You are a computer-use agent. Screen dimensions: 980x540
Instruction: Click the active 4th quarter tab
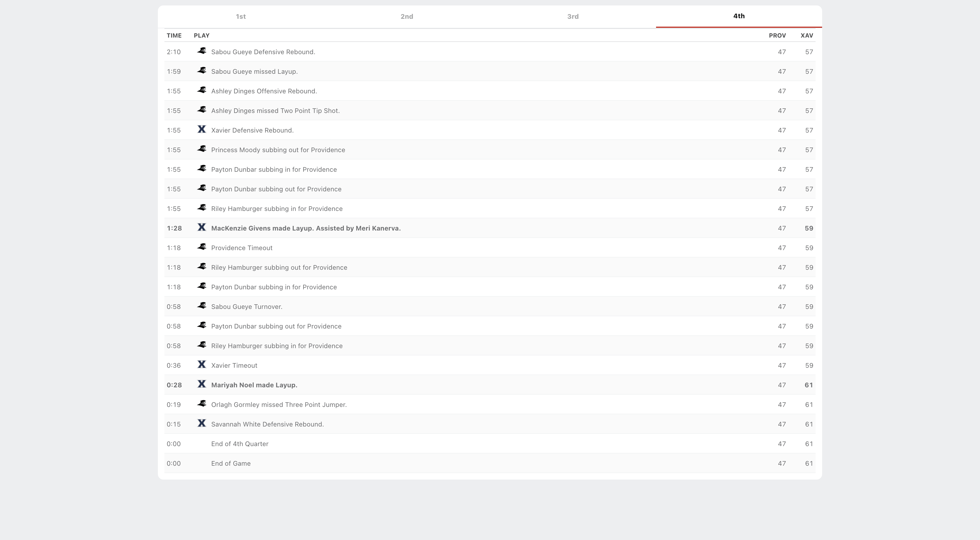(x=739, y=16)
